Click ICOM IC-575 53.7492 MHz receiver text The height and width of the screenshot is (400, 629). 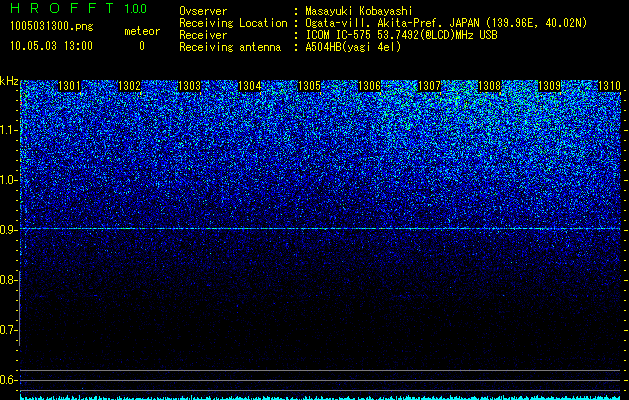click(x=402, y=35)
